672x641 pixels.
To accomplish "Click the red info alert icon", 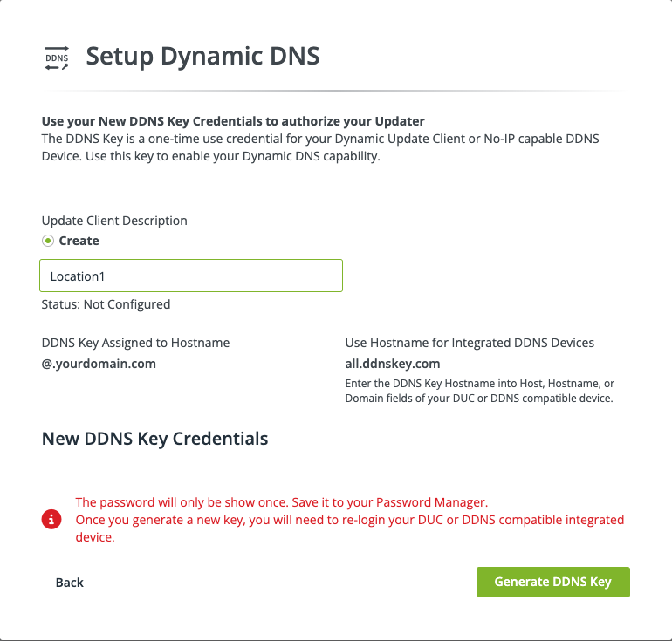I will (51, 520).
